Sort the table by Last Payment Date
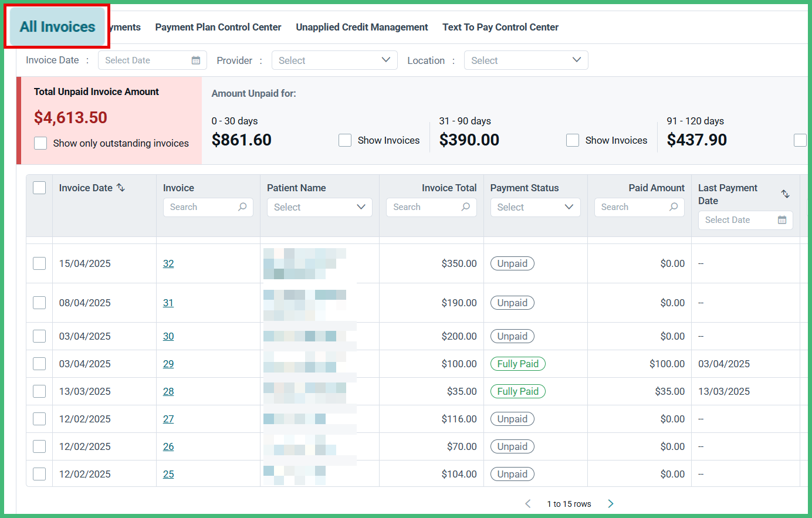Viewport: 812px width, 518px height. 785,193
